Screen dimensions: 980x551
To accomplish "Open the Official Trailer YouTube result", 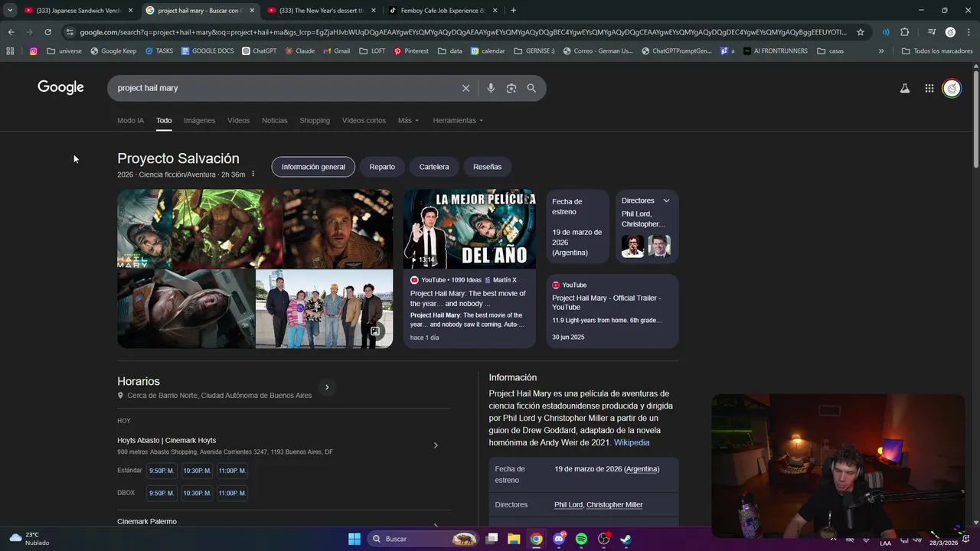I will click(x=612, y=311).
